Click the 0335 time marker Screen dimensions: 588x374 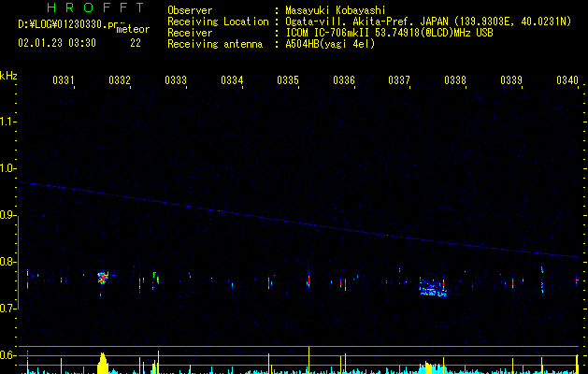288,80
